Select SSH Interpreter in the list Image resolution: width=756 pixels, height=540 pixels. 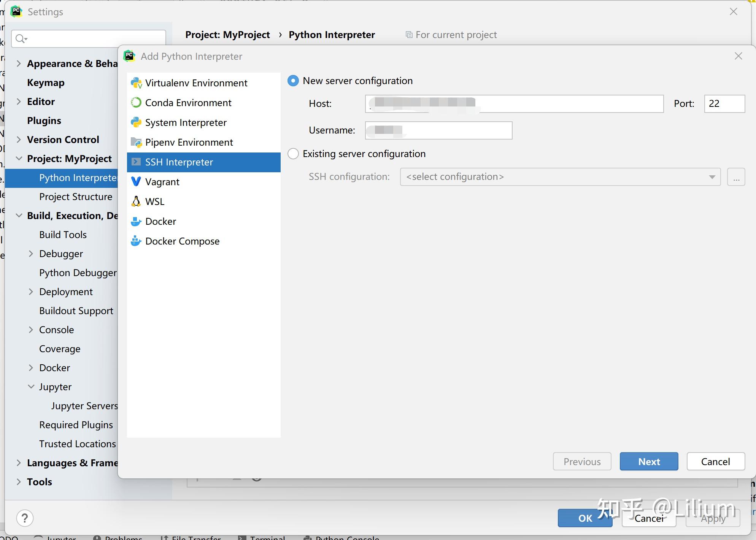click(179, 162)
